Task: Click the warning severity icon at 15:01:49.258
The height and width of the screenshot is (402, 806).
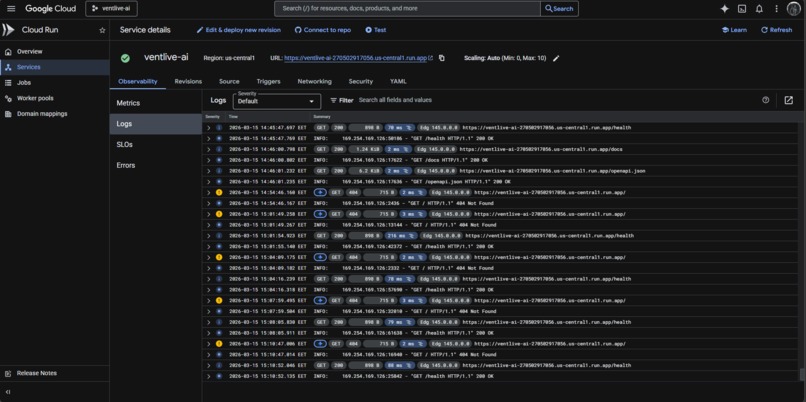Action: [219, 214]
